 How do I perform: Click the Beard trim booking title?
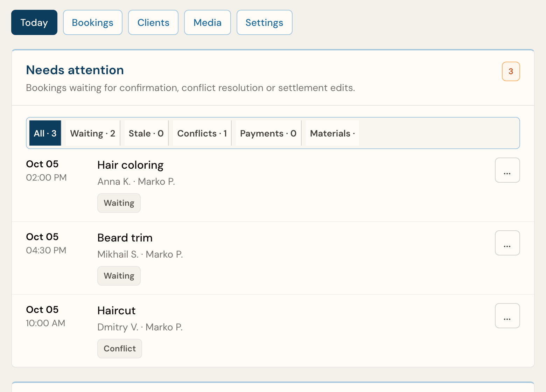[x=125, y=238]
